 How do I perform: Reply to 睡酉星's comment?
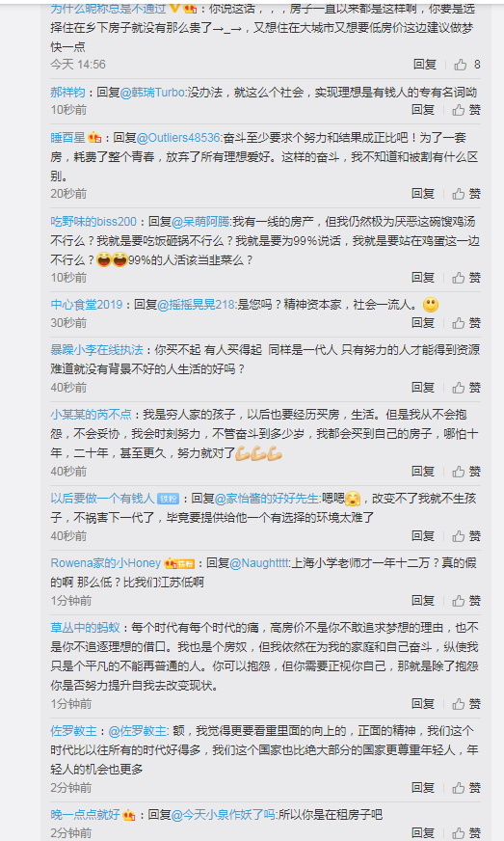click(x=423, y=194)
